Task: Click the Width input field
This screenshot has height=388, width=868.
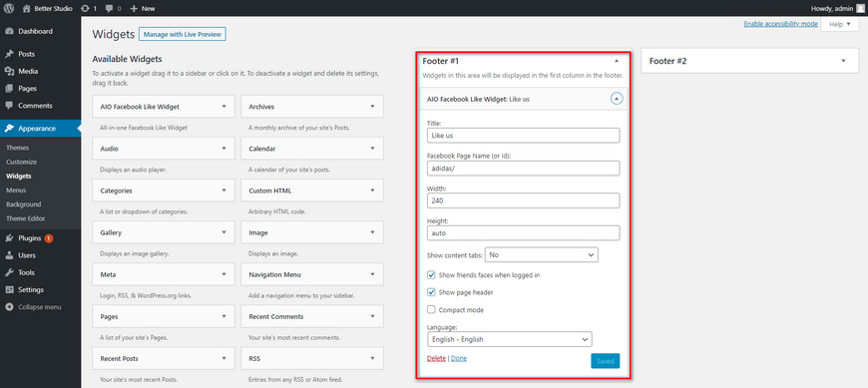Action: tap(523, 200)
